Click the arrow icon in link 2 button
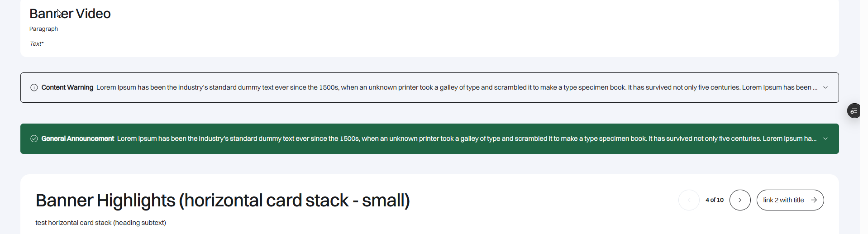 [x=814, y=200]
